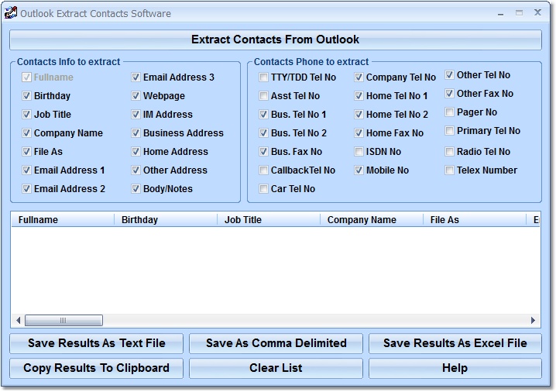Viewport: 556px width, 392px height.
Task: Enable Radio Tel No checkbox
Action: (449, 152)
